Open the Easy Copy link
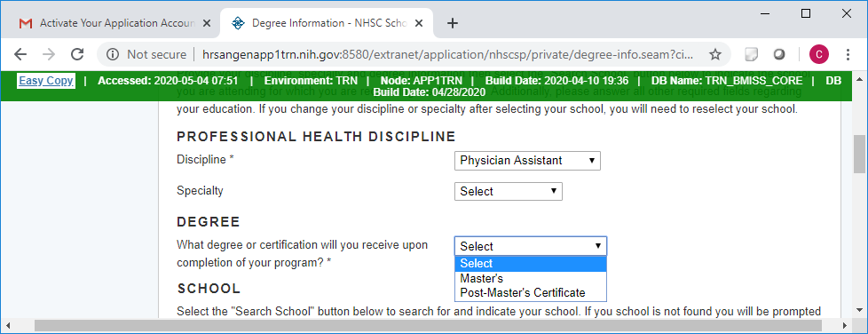 pos(46,81)
